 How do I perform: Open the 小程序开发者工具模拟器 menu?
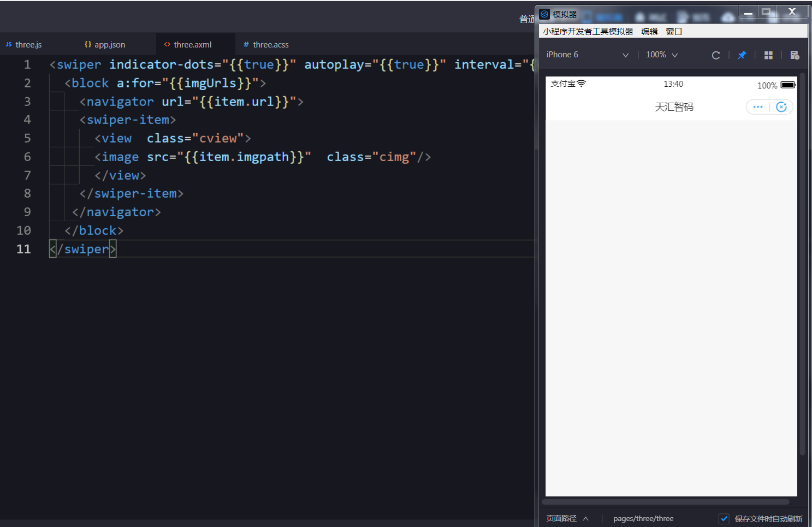coord(588,31)
